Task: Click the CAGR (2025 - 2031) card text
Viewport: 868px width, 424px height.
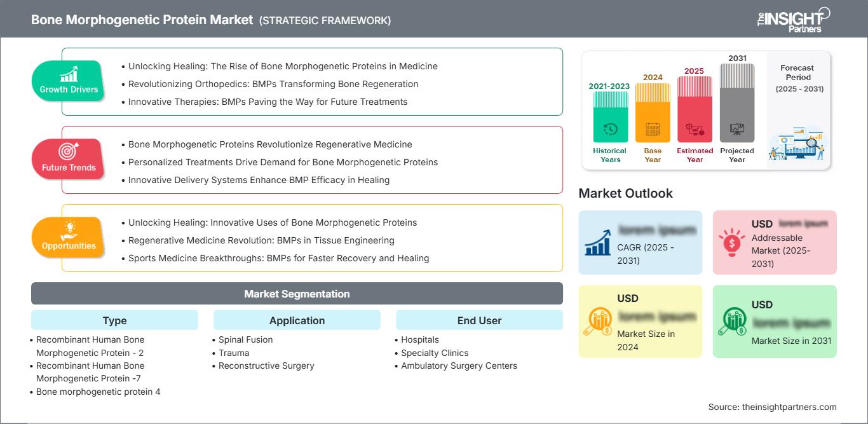Action: coord(647,254)
